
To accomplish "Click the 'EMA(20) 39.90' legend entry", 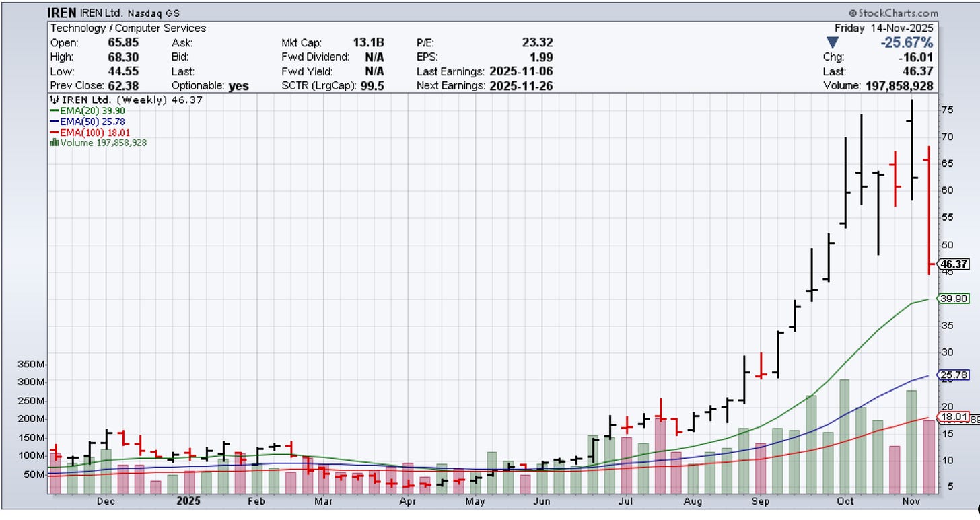I will point(87,111).
